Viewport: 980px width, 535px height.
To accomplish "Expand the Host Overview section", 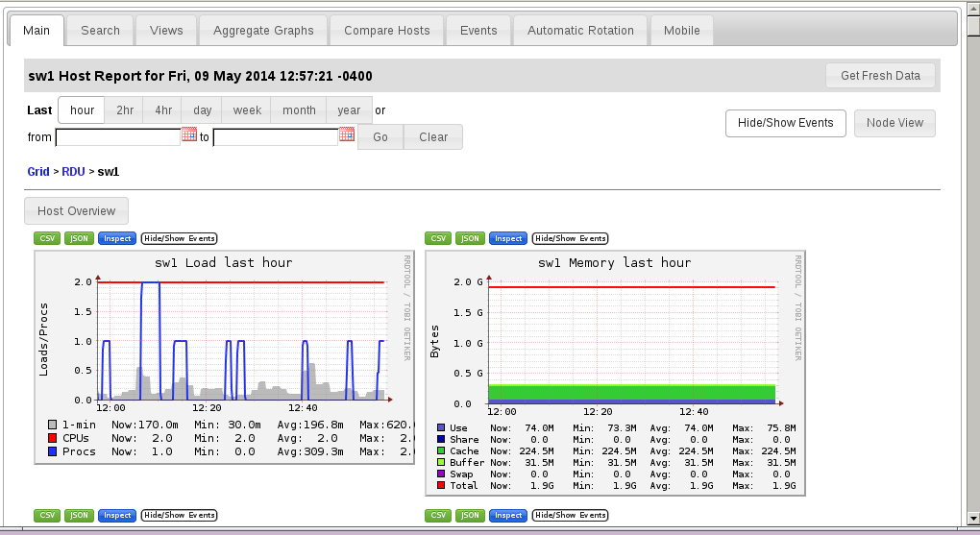I will 76,211.
